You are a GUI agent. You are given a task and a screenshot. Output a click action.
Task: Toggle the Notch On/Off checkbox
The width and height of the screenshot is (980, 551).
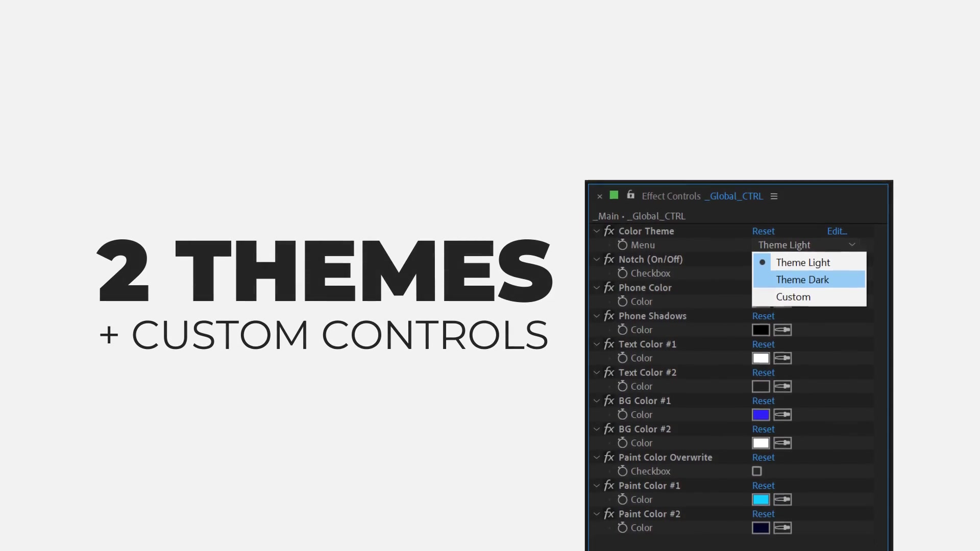point(756,273)
